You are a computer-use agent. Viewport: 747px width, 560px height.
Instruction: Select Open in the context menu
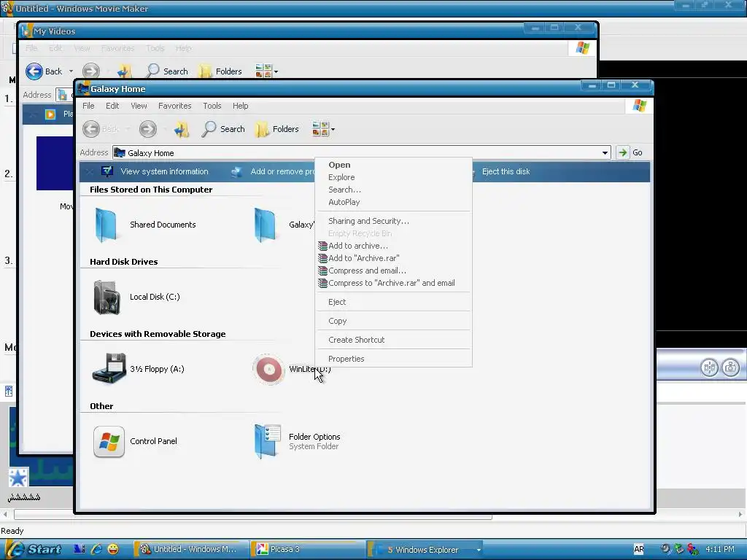click(x=339, y=165)
